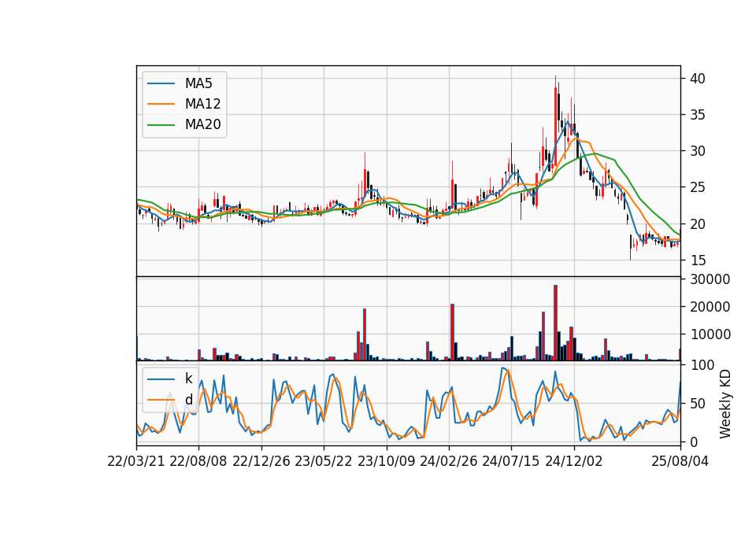Click the MA20 legend label

[x=202, y=124]
